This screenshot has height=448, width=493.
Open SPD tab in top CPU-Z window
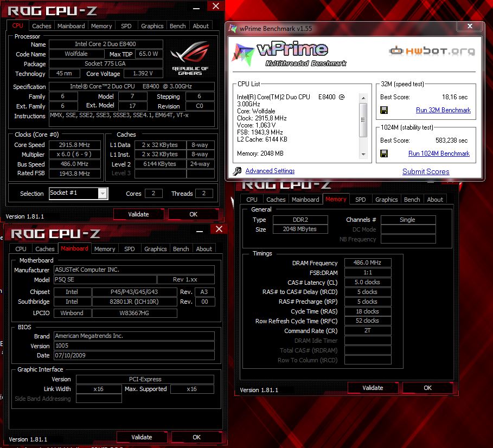126,26
